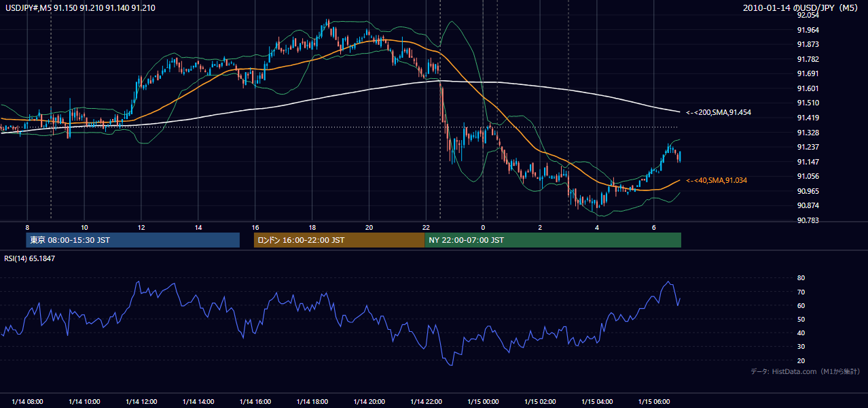Click hour tick 10 under the price chart

[x=84, y=227]
